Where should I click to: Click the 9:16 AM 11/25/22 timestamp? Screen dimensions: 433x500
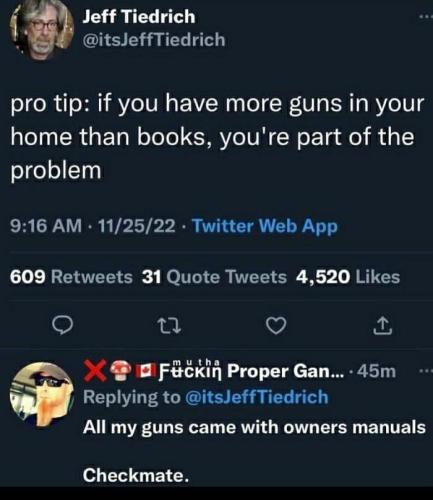click(x=92, y=226)
